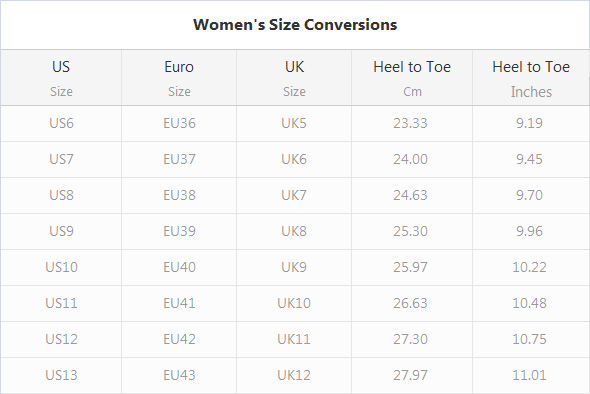This screenshot has width=590, height=394.
Task: Click the 27.97 cm value
Action: [411, 375]
